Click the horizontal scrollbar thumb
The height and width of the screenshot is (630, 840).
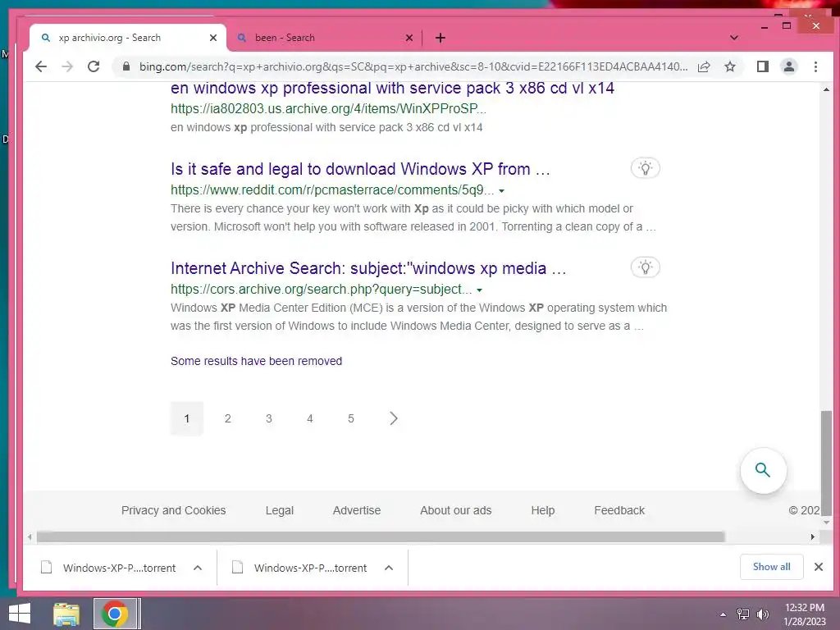pos(381,536)
